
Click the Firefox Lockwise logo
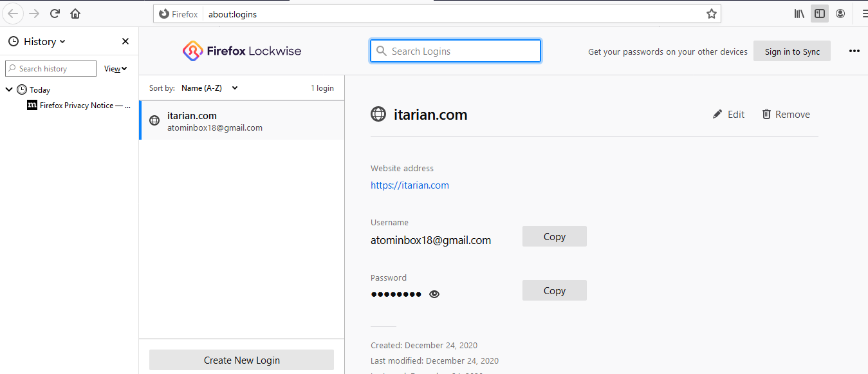(x=241, y=51)
